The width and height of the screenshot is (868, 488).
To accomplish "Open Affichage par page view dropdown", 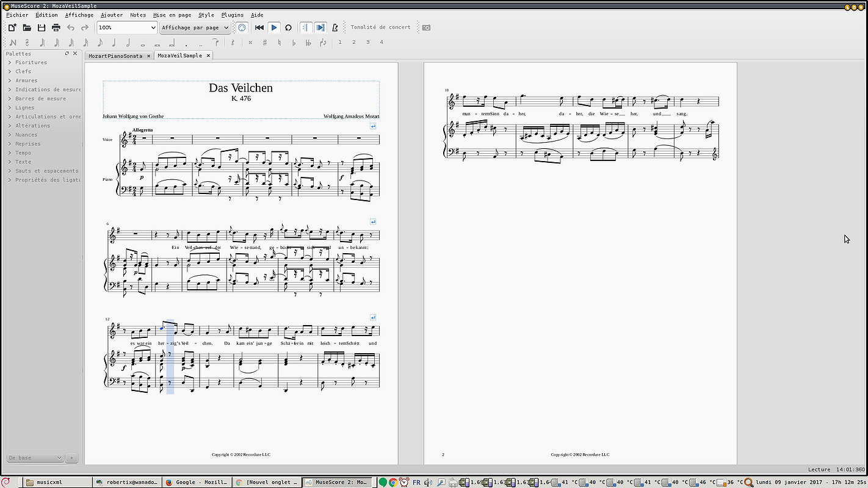I will coord(195,27).
